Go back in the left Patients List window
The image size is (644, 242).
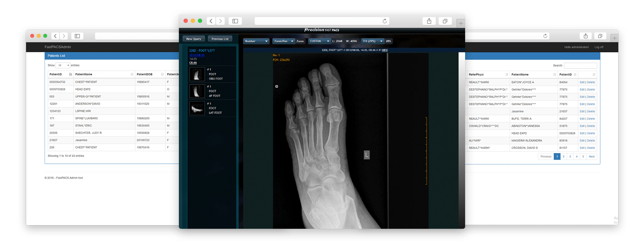[x=55, y=36]
